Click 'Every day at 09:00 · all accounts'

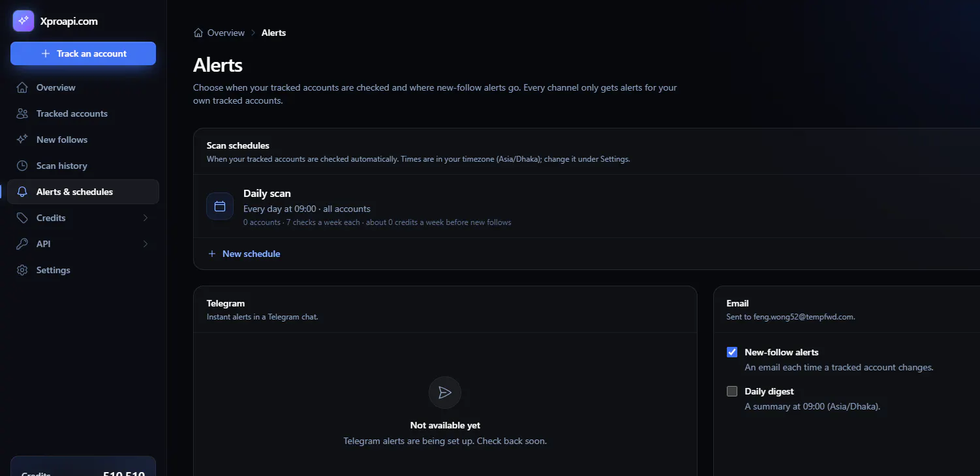point(307,209)
